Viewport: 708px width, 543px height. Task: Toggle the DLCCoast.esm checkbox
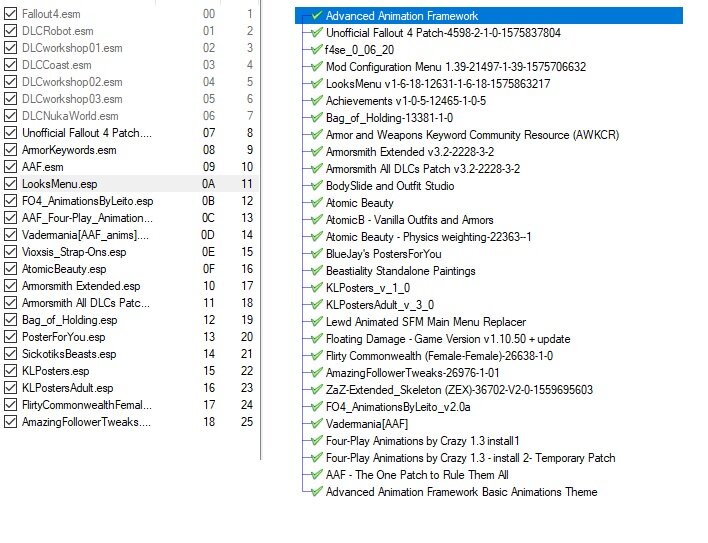pyautogui.click(x=10, y=65)
